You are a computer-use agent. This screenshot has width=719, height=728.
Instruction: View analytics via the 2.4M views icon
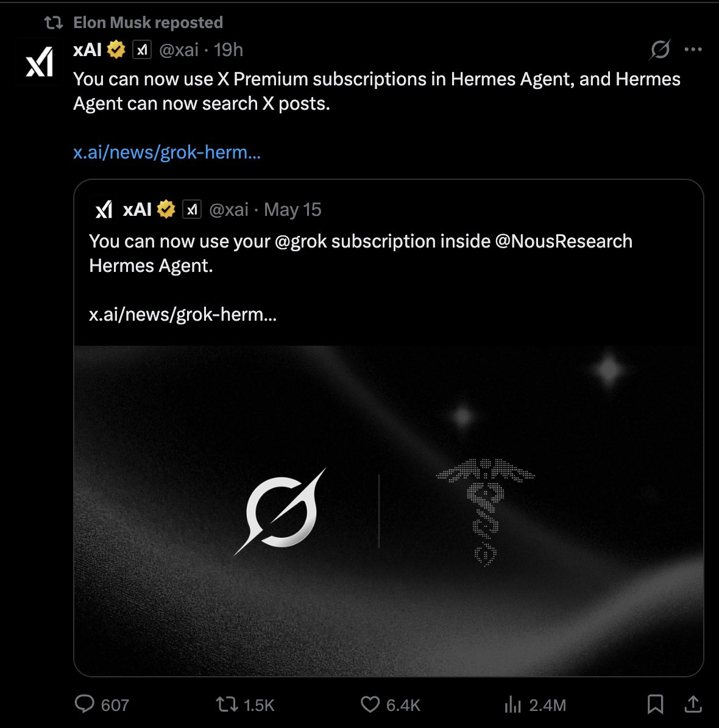pos(512,704)
